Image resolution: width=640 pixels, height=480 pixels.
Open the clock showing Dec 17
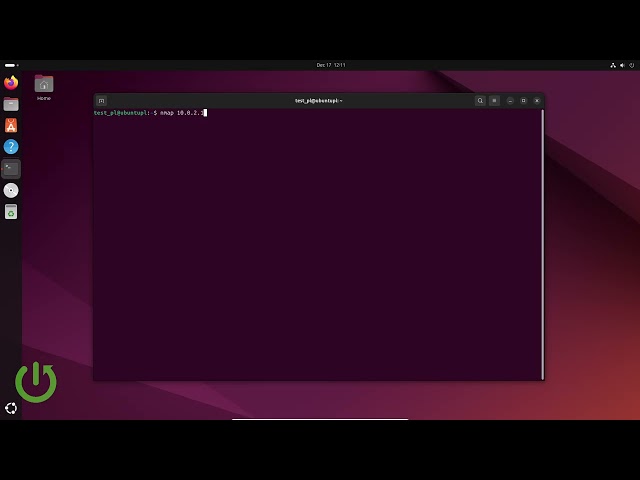coord(331,65)
